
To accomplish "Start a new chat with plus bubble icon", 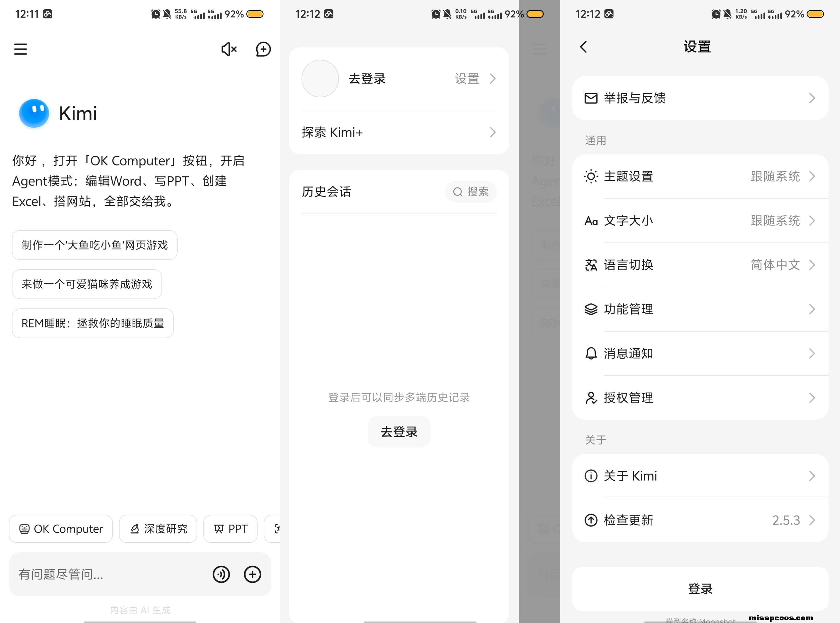I will 263,49.
